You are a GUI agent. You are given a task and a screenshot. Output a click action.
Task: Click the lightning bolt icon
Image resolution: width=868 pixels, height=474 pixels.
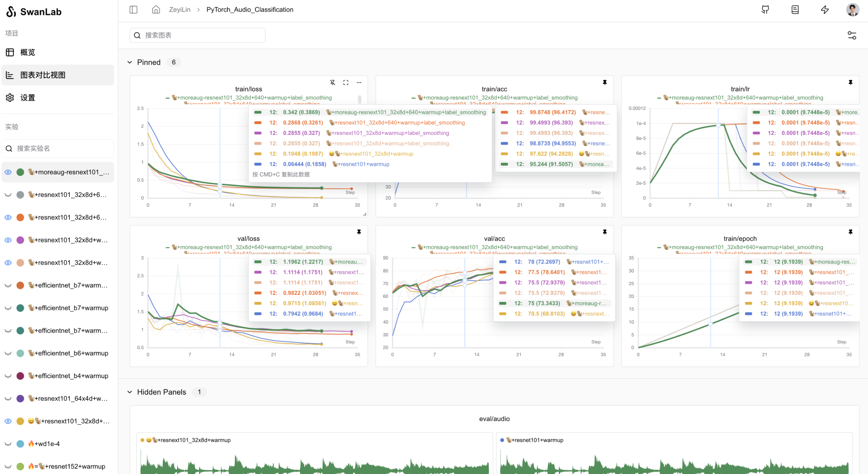(825, 10)
